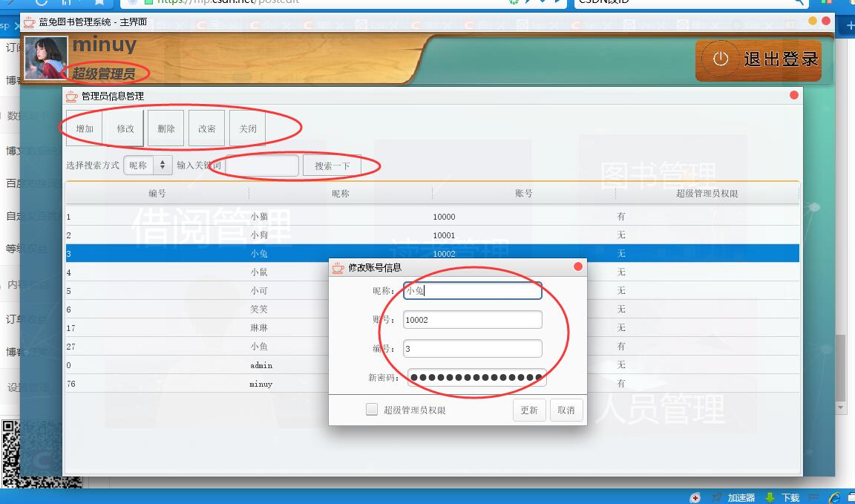Select the row for 小猫
The image size is (855, 504).
click(433, 217)
